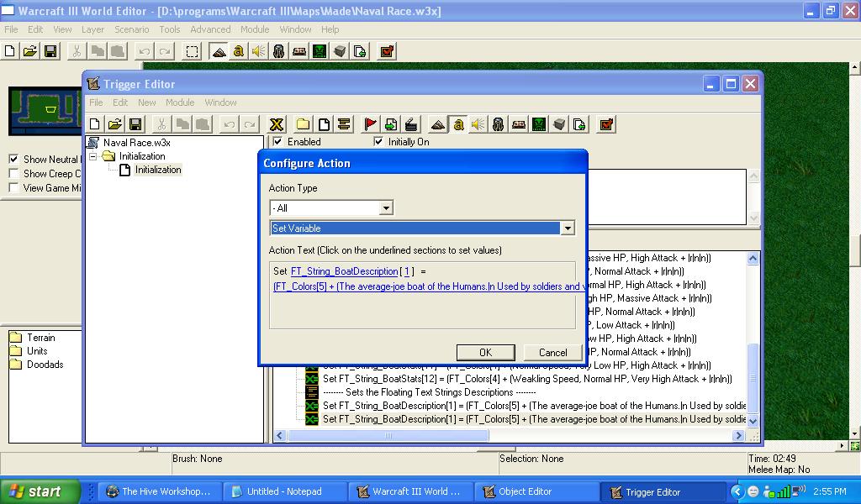Select the Initialization trigger in the tree

158,170
